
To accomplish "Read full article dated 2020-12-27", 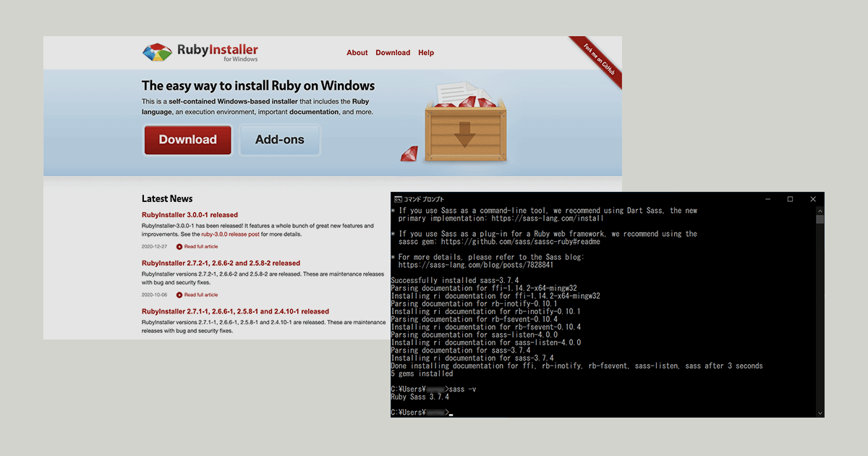I will tap(201, 247).
